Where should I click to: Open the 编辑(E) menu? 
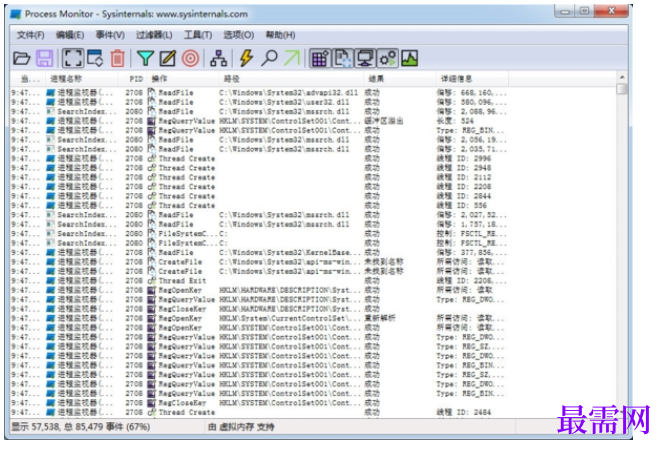click(x=70, y=35)
